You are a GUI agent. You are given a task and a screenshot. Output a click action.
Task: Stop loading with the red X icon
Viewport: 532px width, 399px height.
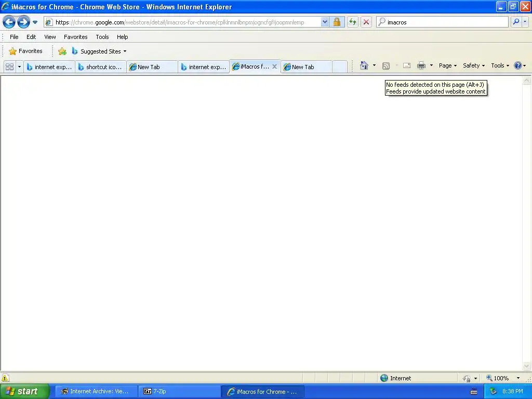click(366, 22)
